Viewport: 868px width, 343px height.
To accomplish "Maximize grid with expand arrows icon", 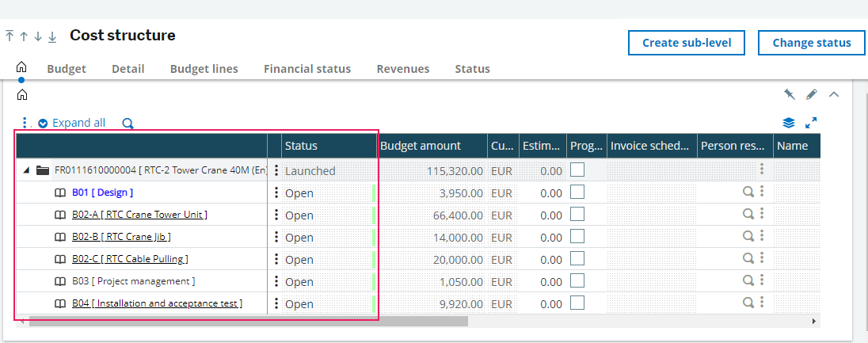I will tap(812, 123).
